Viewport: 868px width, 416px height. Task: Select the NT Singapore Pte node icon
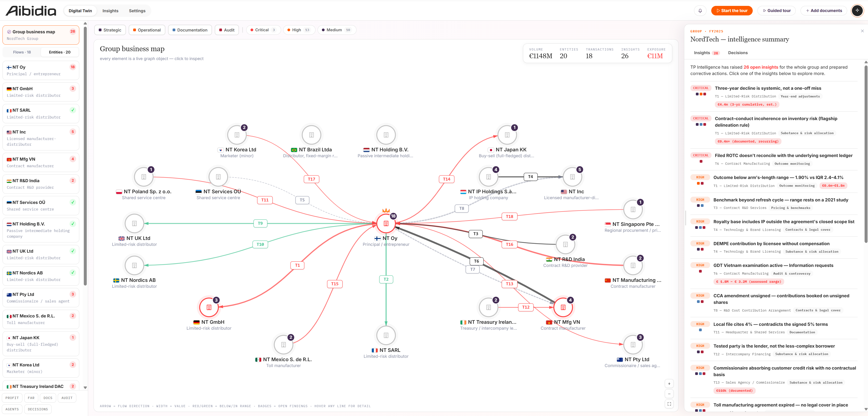click(633, 209)
